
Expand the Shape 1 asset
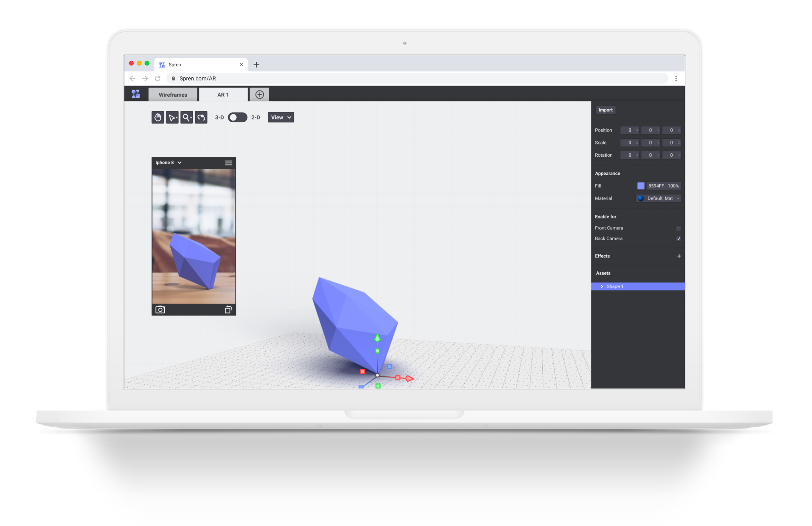602,286
